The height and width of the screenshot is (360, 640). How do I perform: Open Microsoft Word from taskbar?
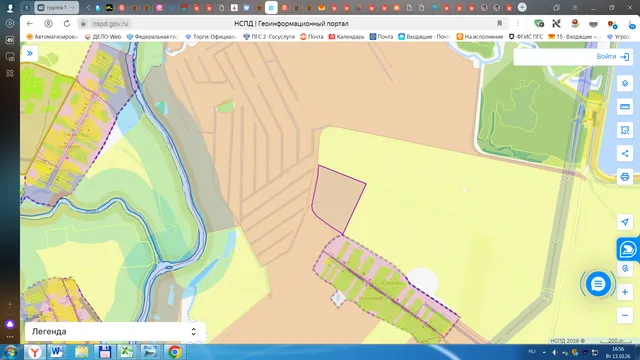pos(57,352)
